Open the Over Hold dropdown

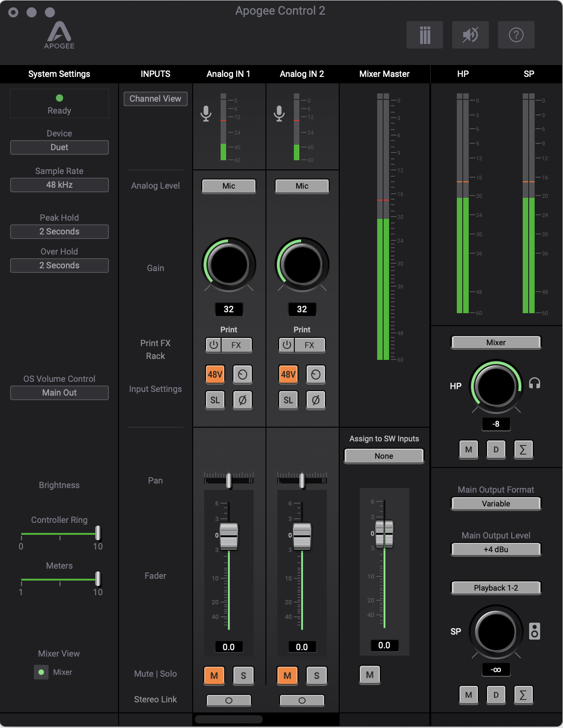tap(60, 266)
